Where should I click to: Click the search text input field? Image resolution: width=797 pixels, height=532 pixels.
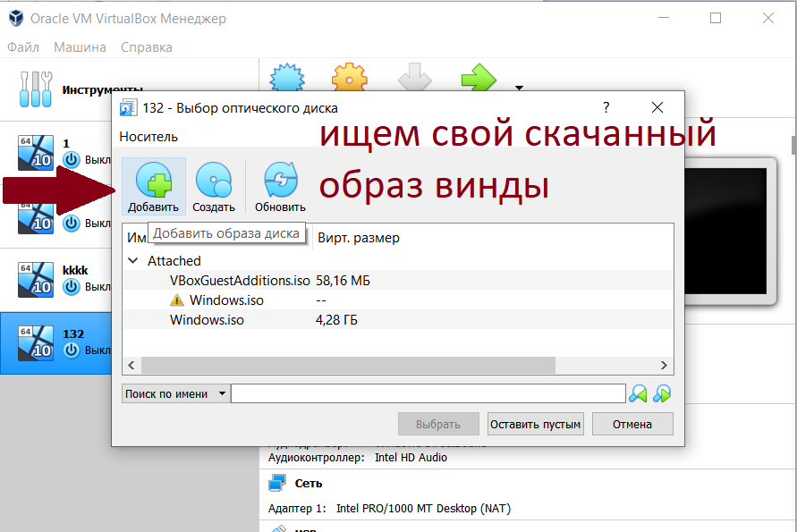pos(428,393)
